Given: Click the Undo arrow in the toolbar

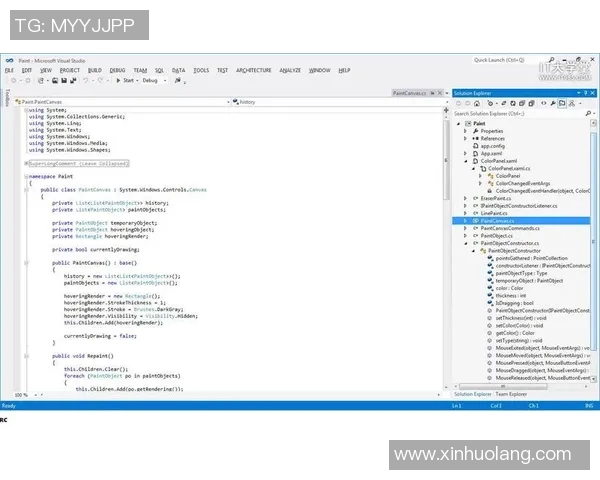Looking at the screenshot, I should pyautogui.click(x=86, y=81).
